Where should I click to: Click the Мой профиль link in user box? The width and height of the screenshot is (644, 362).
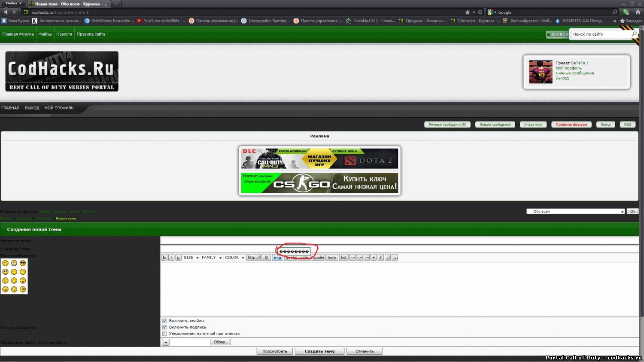point(568,68)
